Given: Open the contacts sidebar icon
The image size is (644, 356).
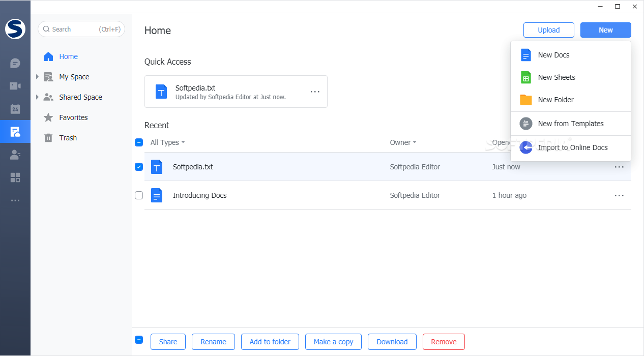Looking at the screenshot, I should (15, 155).
